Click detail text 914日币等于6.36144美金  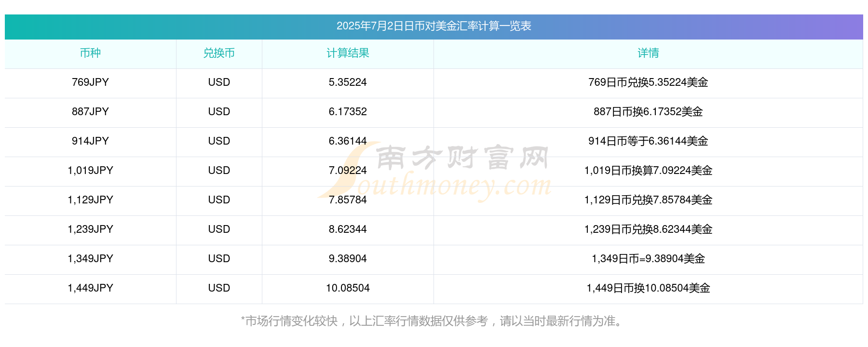648,141
